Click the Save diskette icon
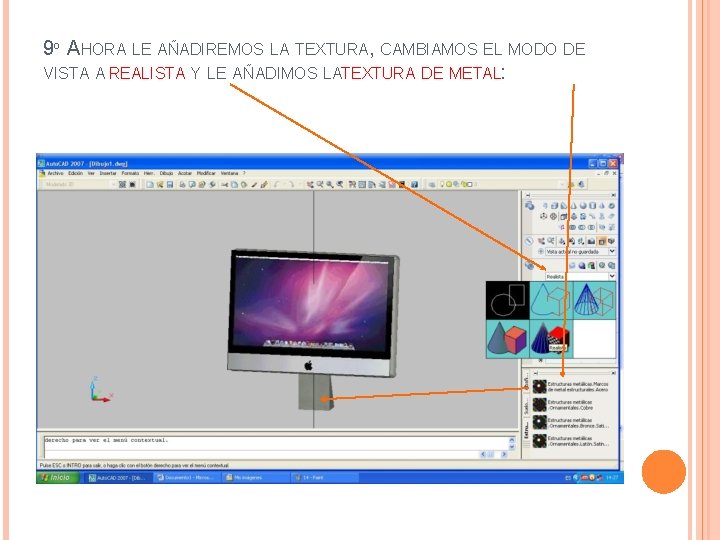The height and width of the screenshot is (540, 720). 170,185
